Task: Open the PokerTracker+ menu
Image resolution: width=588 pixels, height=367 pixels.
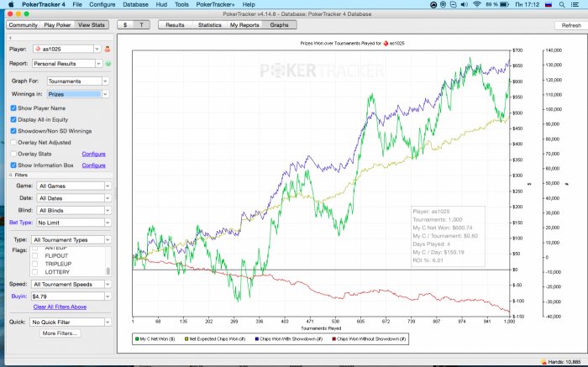Action: pos(215,4)
